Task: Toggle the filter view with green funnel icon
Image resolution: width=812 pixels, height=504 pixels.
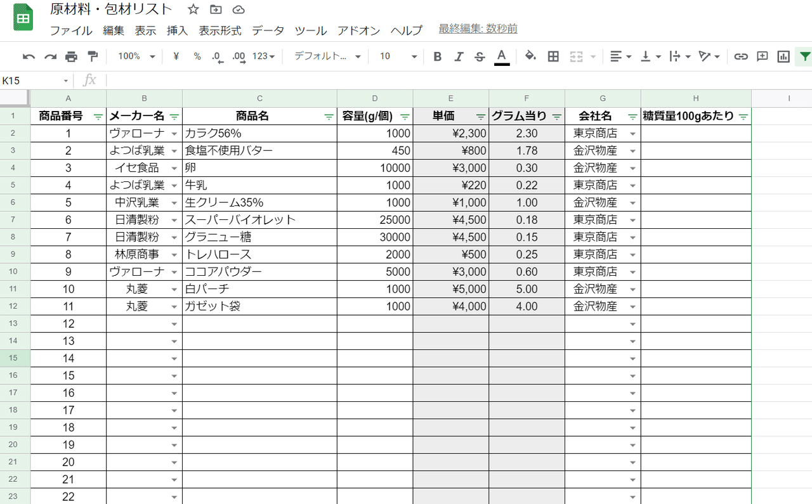Action: pos(804,56)
